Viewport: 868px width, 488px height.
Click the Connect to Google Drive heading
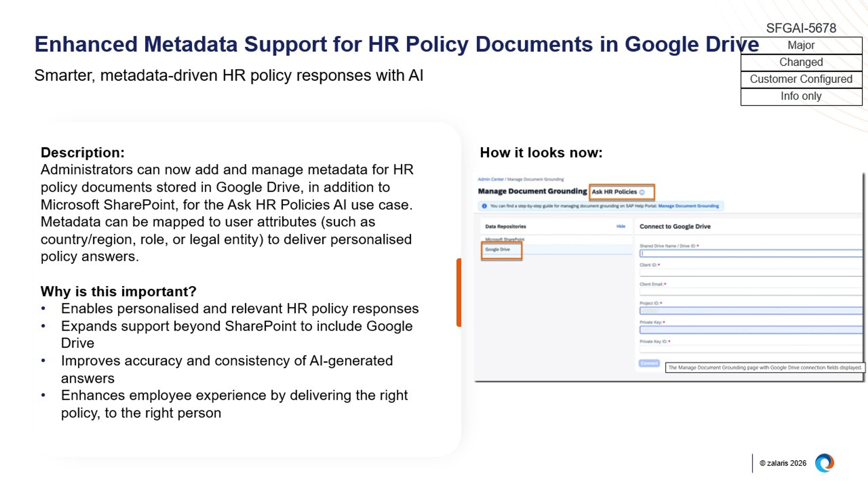pos(675,226)
